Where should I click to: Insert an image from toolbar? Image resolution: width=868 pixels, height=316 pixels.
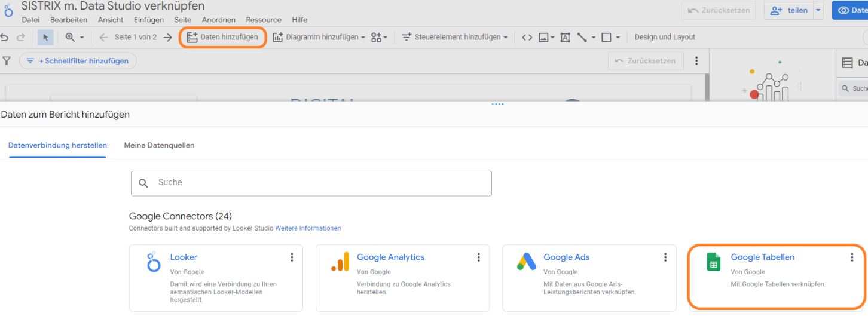click(x=543, y=37)
